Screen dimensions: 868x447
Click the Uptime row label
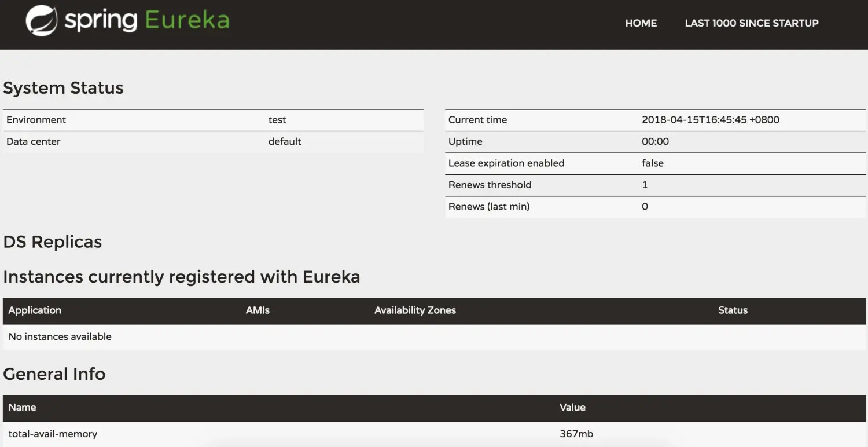pos(465,141)
